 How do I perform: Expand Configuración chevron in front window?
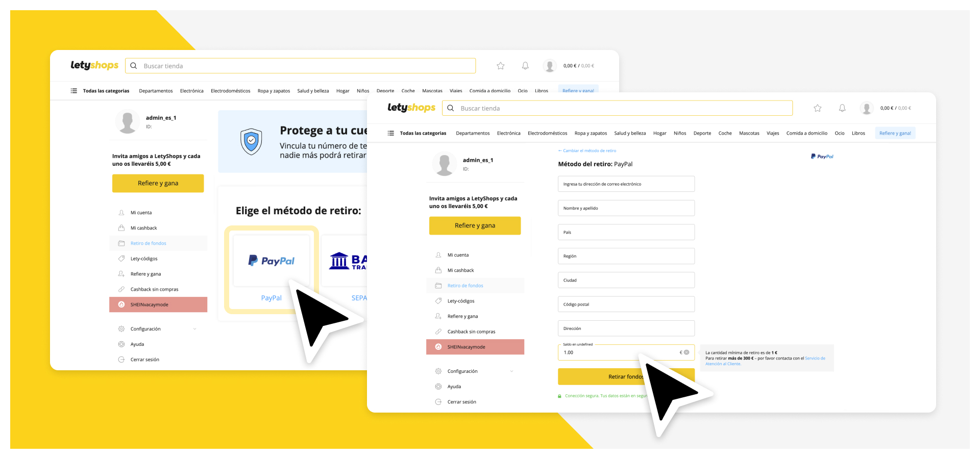coord(511,371)
